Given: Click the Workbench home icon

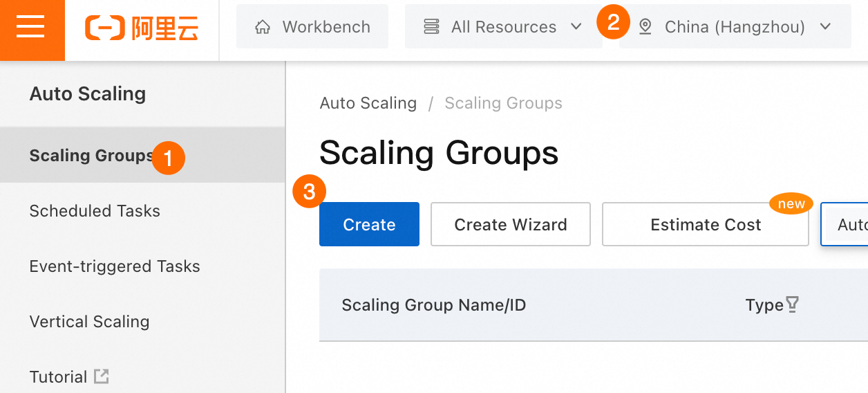Looking at the screenshot, I should click(263, 27).
